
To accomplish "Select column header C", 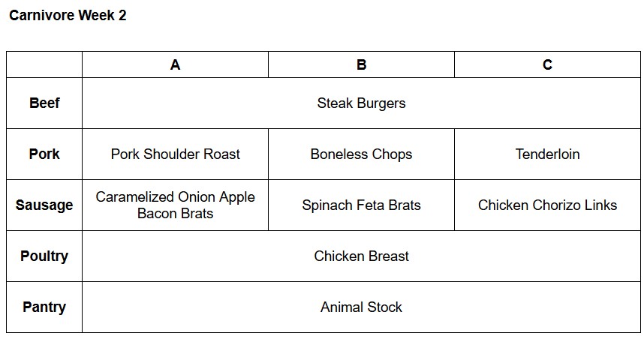I will click(547, 64).
